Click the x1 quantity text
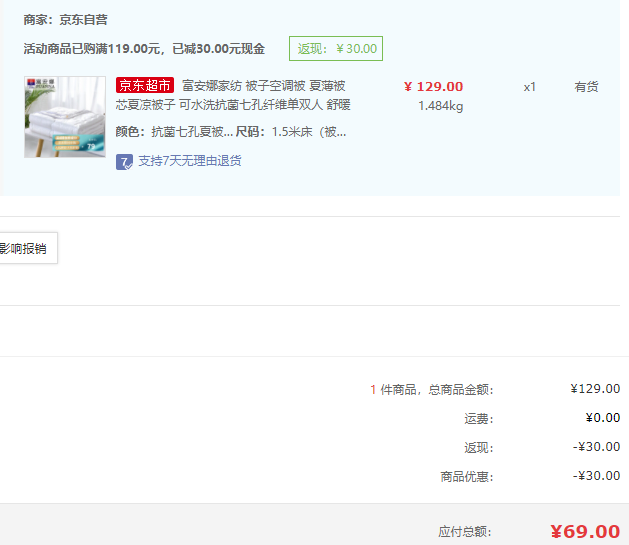This screenshot has height=545, width=629. pos(530,87)
